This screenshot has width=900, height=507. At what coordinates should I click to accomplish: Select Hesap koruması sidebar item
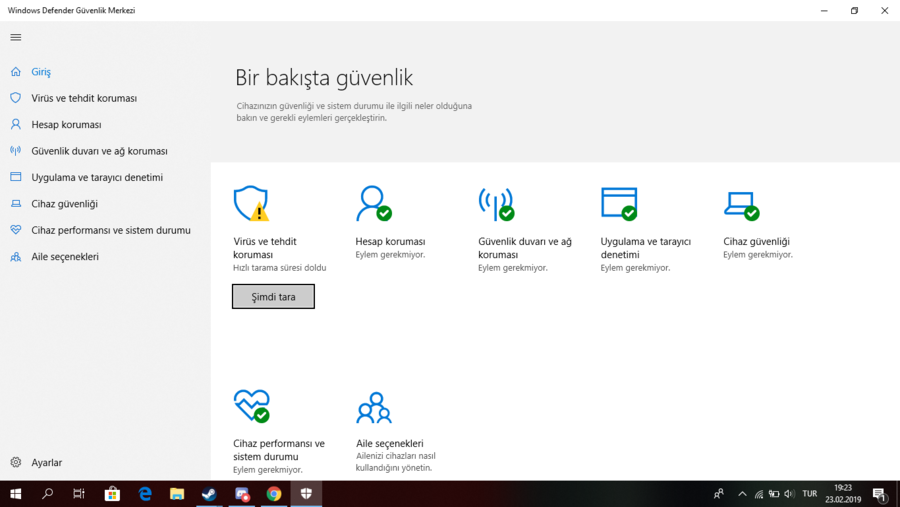66,125
